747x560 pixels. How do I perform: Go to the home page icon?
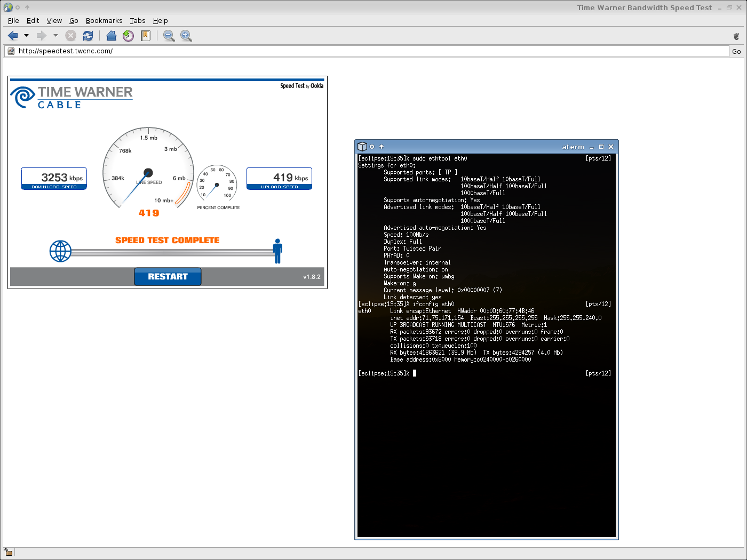coord(112,36)
